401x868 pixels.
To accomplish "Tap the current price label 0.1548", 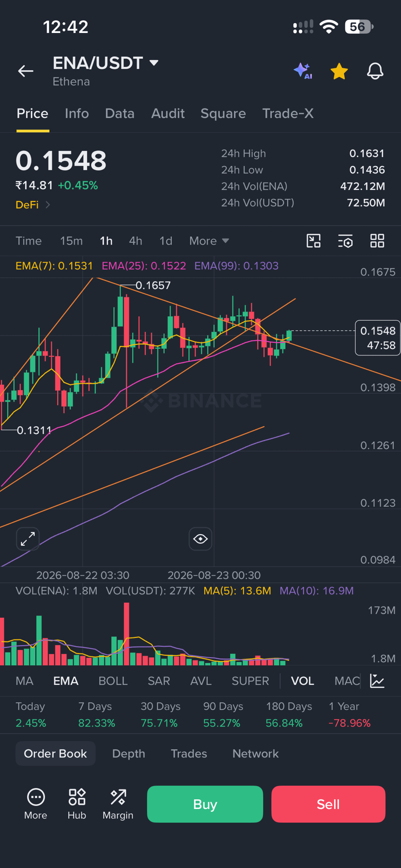I will coord(378,338).
